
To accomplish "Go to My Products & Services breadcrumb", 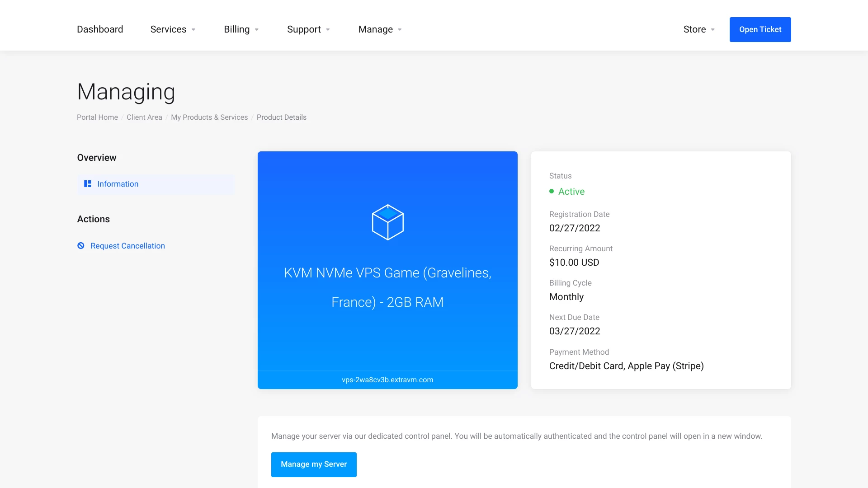I will (209, 117).
